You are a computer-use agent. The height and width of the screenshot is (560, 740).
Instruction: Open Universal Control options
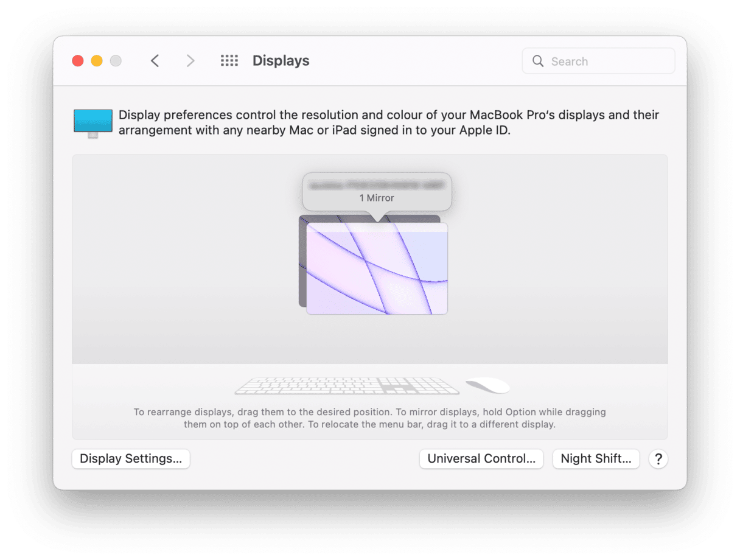[481, 459]
